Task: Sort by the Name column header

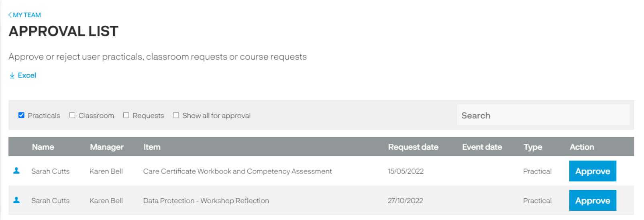Action: (43, 147)
